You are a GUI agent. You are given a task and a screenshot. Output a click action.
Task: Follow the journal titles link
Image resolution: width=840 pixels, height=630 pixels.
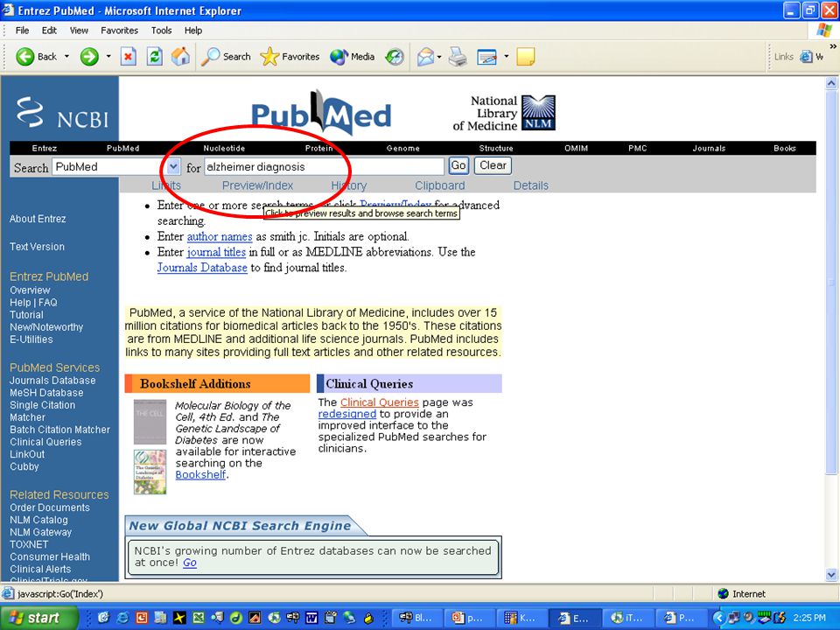[x=216, y=252]
